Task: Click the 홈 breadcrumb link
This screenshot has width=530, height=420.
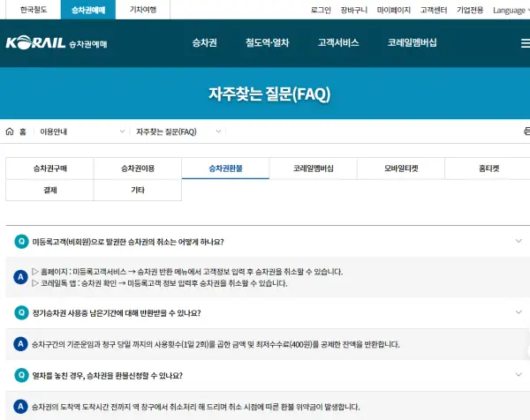Action: pyautogui.click(x=23, y=131)
